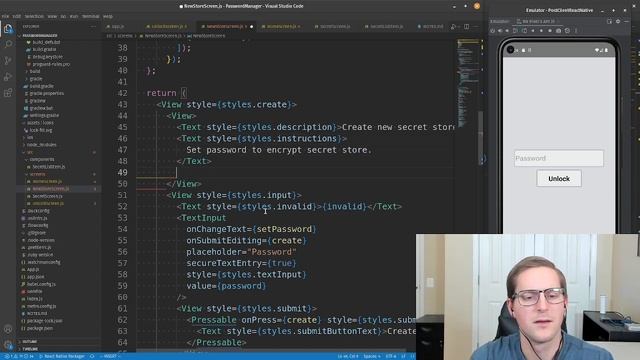Switch to the App.js editor tab
The height and width of the screenshot is (360, 640).
tap(118, 27)
